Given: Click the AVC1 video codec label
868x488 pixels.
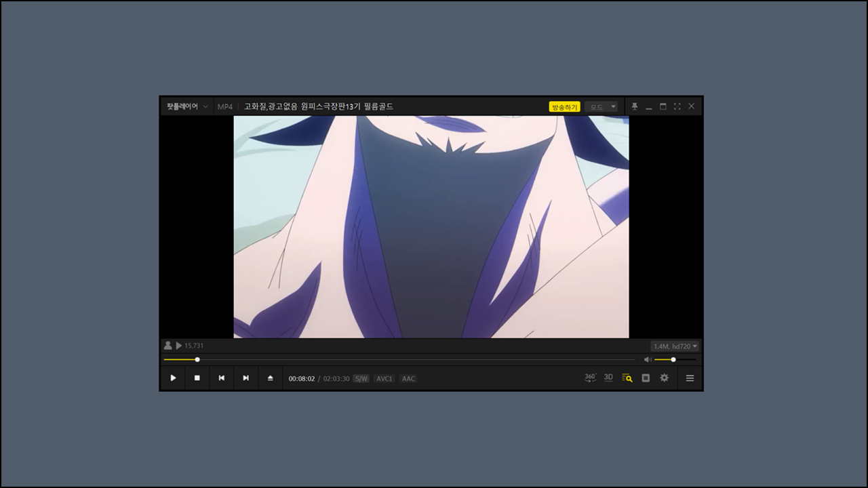Looking at the screenshot, I should coord(384,379).
